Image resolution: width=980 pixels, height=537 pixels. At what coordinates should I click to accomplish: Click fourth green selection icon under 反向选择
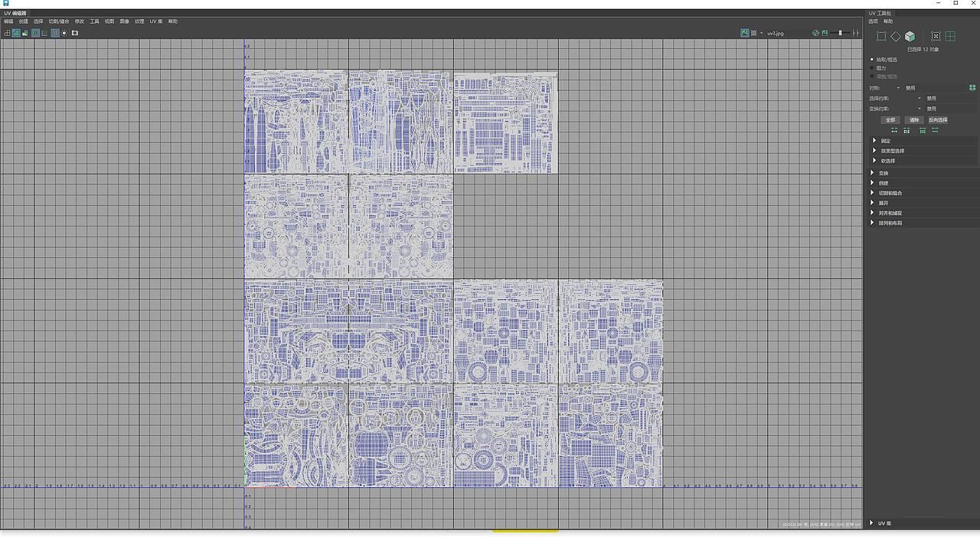pyautogui.click(x=935, y=130)
